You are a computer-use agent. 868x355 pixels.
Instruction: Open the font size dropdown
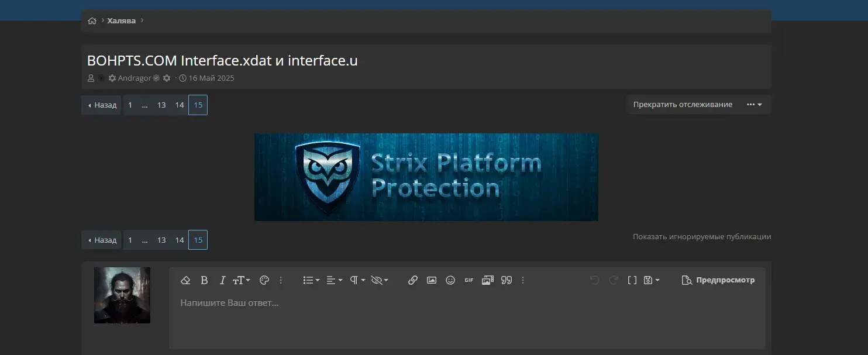coord(241,280)
